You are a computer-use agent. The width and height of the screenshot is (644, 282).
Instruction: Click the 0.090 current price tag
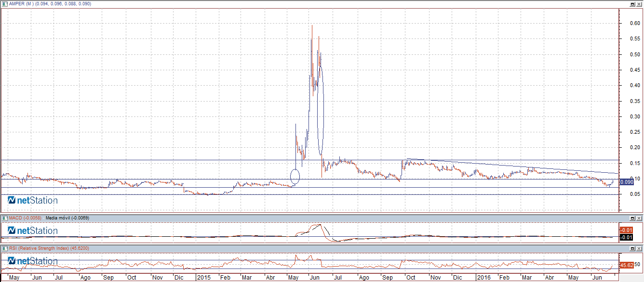(x=626, y=182)
